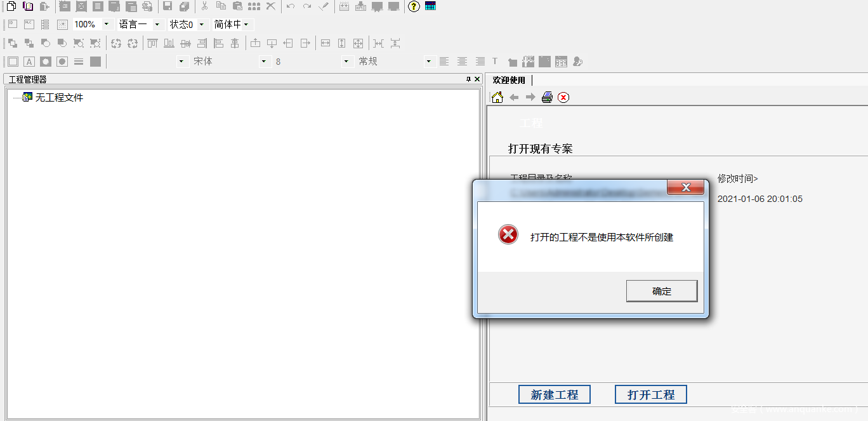Screen dimensions: 868x421
Task: Click the HMI download icon
Action: pos(360,6)
